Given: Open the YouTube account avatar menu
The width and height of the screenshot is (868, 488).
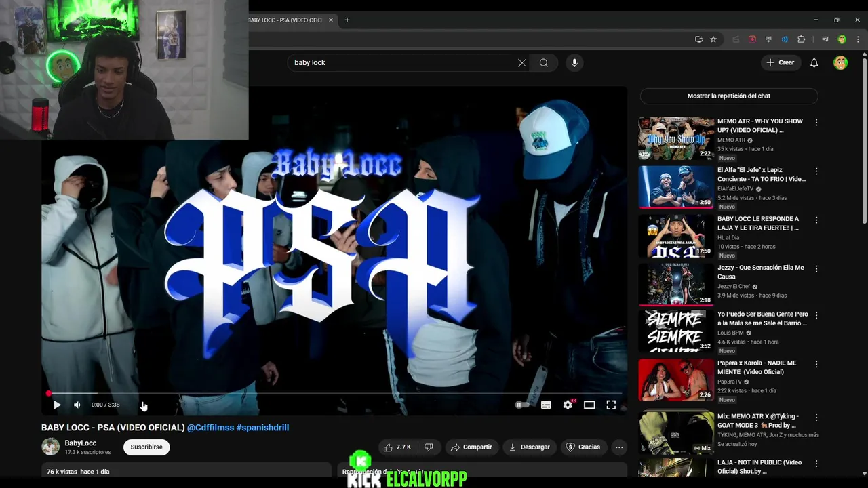Looking at the screenshot, I should [x=841, y=62].
